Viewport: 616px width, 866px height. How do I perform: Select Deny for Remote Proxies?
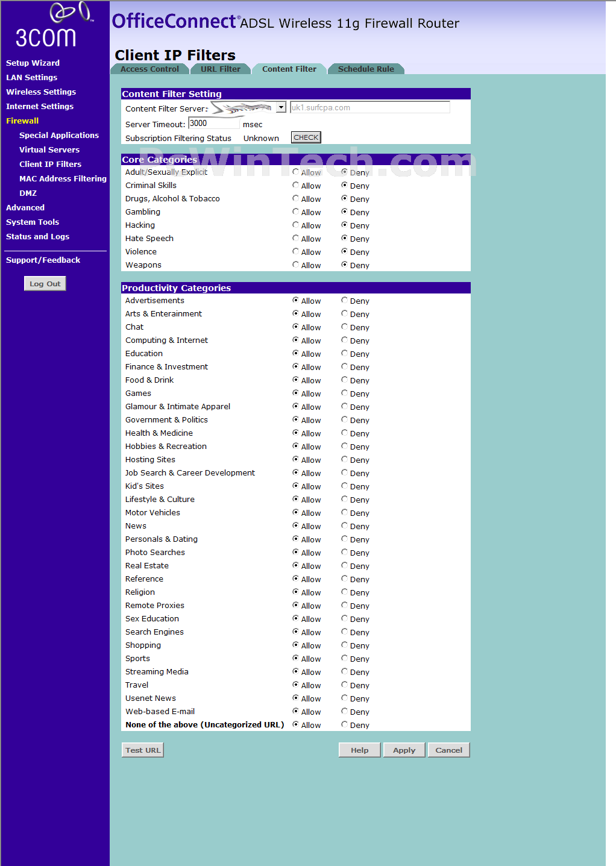tap(344, 605)
